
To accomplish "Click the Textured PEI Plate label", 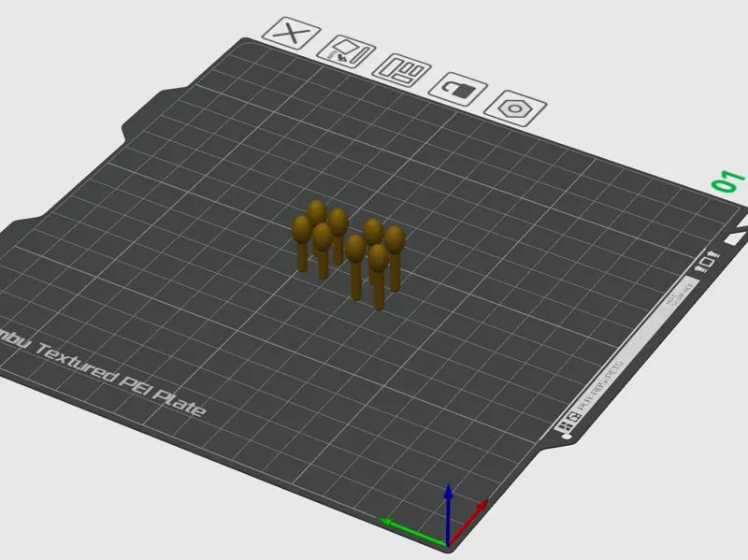I will [121, 379].
